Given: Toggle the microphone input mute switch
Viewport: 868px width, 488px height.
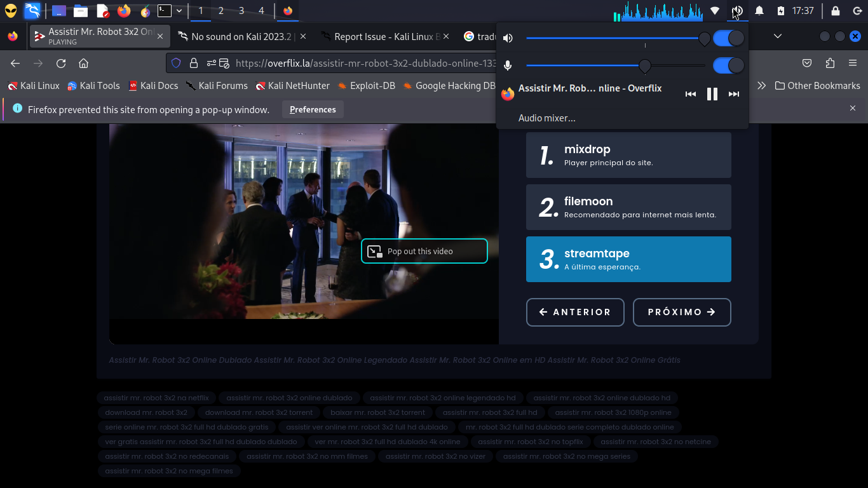Looking at the screenshot, I should [728, 65].
